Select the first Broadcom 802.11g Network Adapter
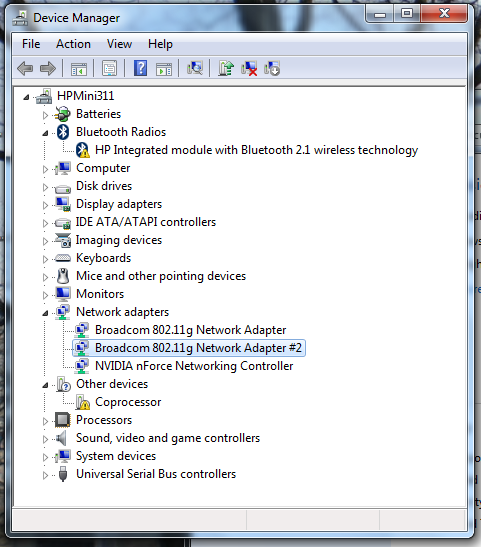The width and height of the screenshot is (481, 547). coord(190,330)
